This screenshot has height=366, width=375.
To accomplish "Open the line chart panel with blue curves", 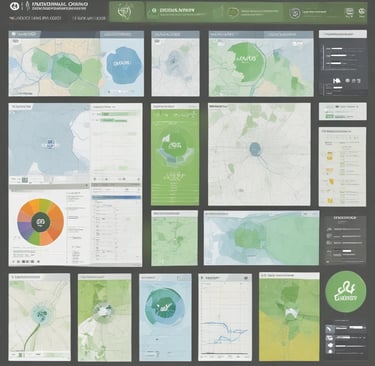I will pyautogui.click(x=225, y=317).
